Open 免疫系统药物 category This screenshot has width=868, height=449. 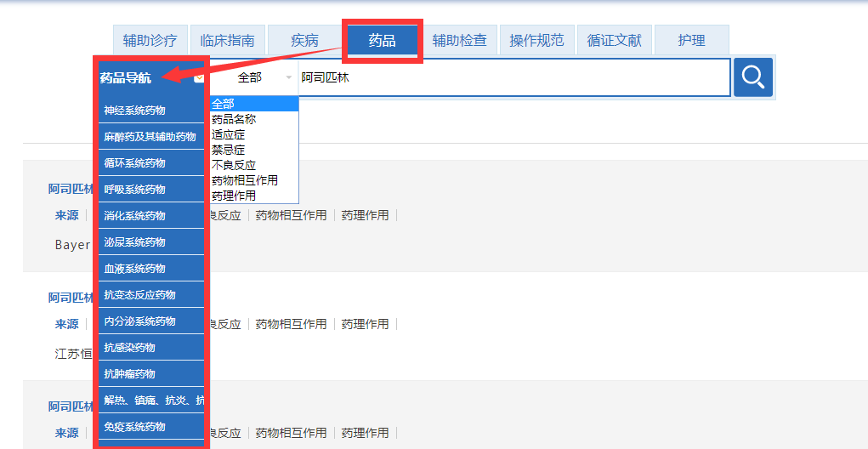pyautogui.click(x=151, y=426)
